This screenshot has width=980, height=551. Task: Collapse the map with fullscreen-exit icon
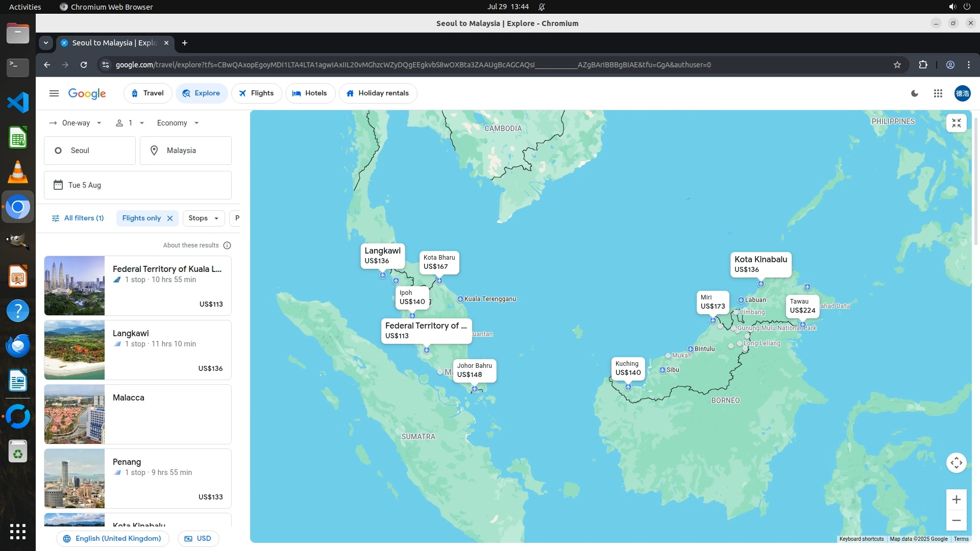pyautogui.click(x=956, y=123)
